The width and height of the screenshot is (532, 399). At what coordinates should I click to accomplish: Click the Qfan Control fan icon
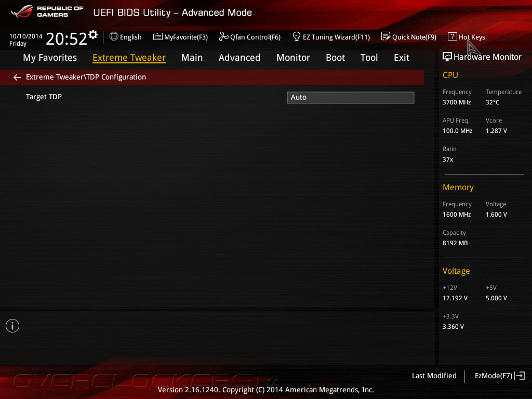click(x=223, y=36)
